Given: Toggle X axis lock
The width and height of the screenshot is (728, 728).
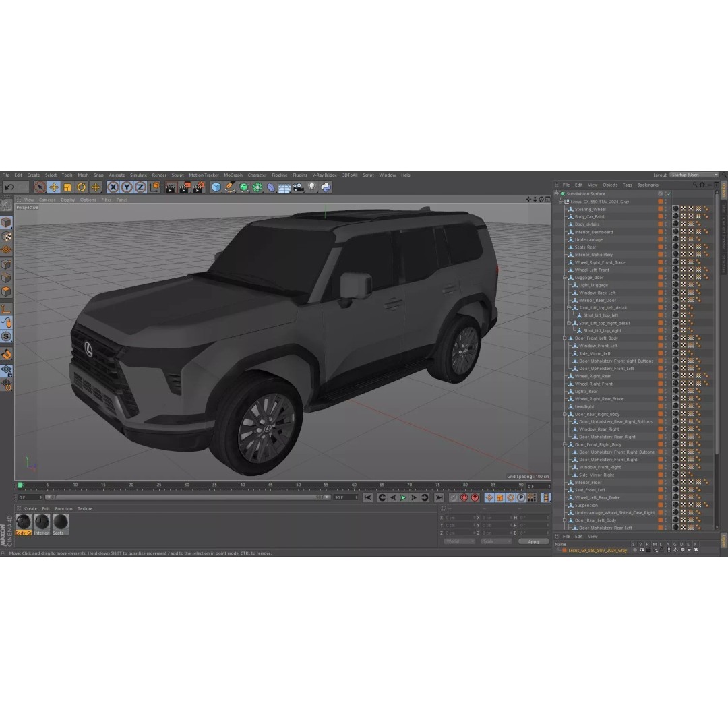Looking at the screenshot, I should pyautogui.click(x=113, y=187).
